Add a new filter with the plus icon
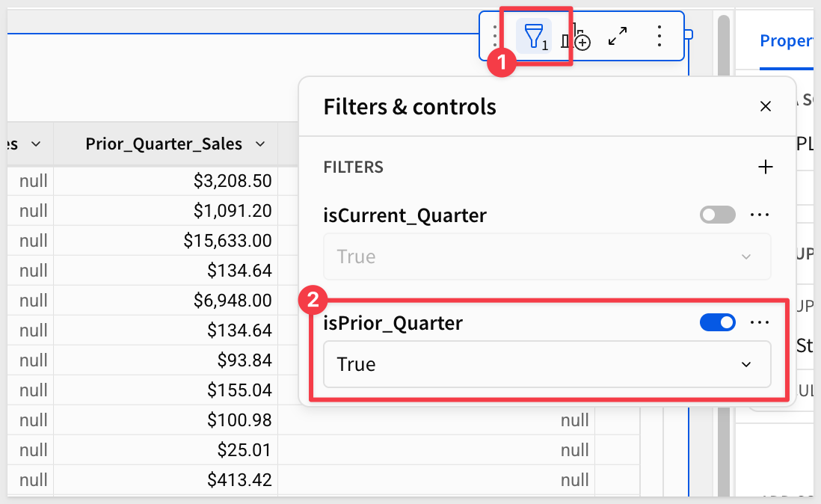 765,167
